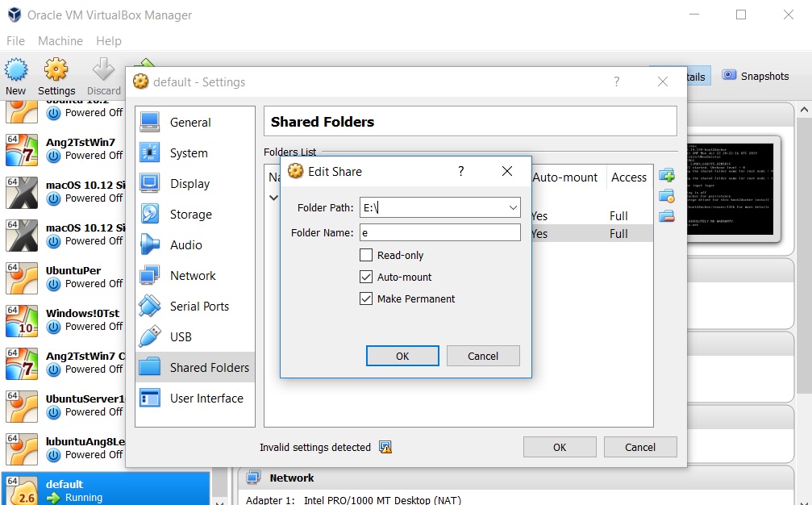Open the USB settings category
The height and width of the screenshot is (505, 812).
pos(195,336)
